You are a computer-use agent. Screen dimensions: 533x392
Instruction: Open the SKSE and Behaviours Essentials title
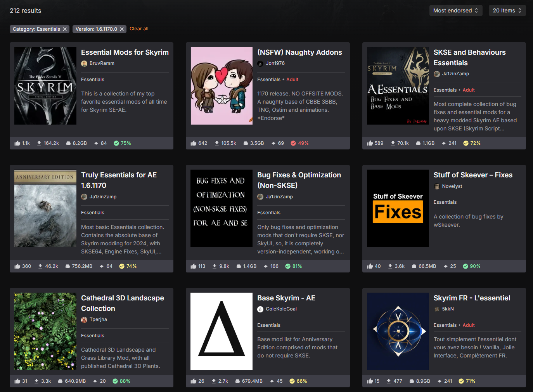pyautogui.click(x=469, y=57)
